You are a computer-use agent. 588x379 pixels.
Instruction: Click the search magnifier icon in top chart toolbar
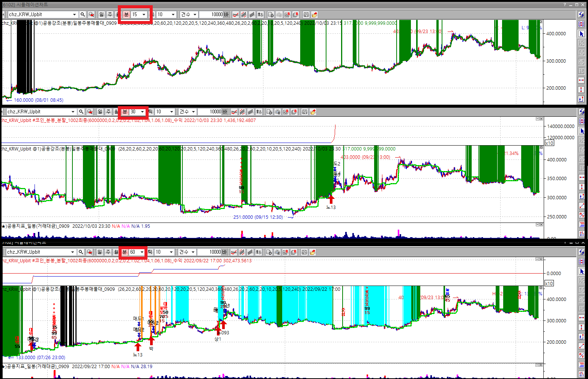pos(83,15)
